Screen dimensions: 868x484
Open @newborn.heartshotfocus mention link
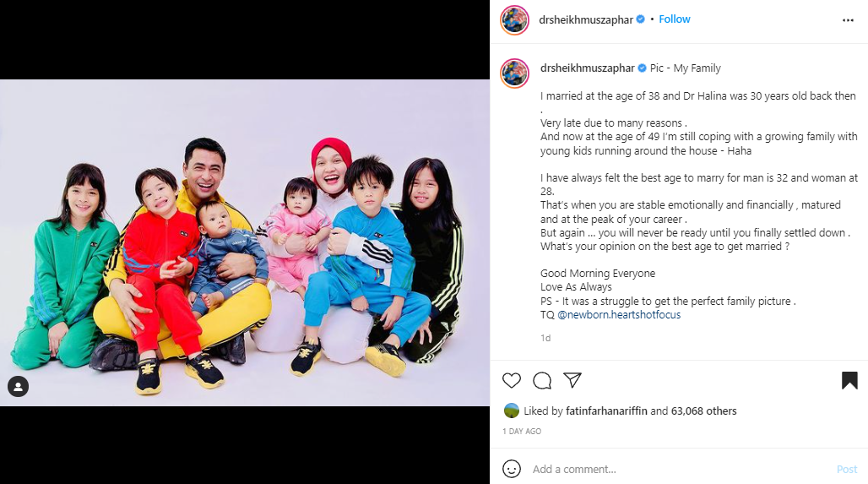pyautogui.click(x=619, y=314)
